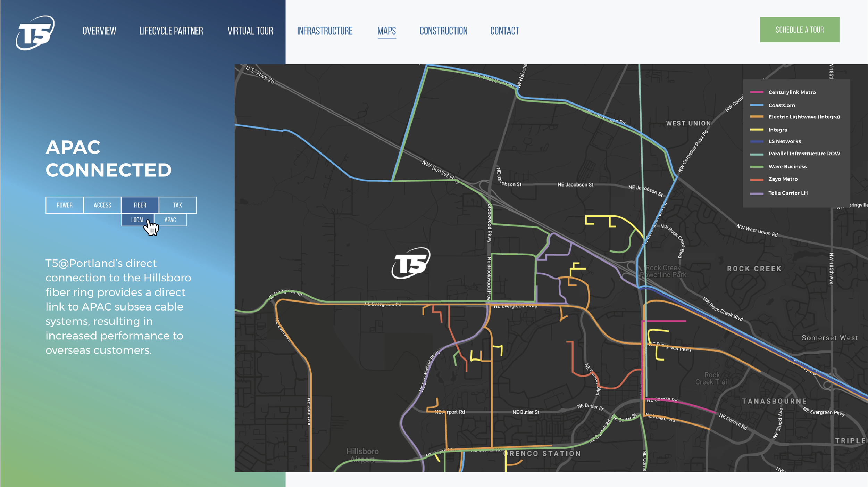Image resolution: width=868 pixels, height=487 pixels.
Task: Click the Parallel Infrastructure ROW label
Action: (x=804, y=154)
